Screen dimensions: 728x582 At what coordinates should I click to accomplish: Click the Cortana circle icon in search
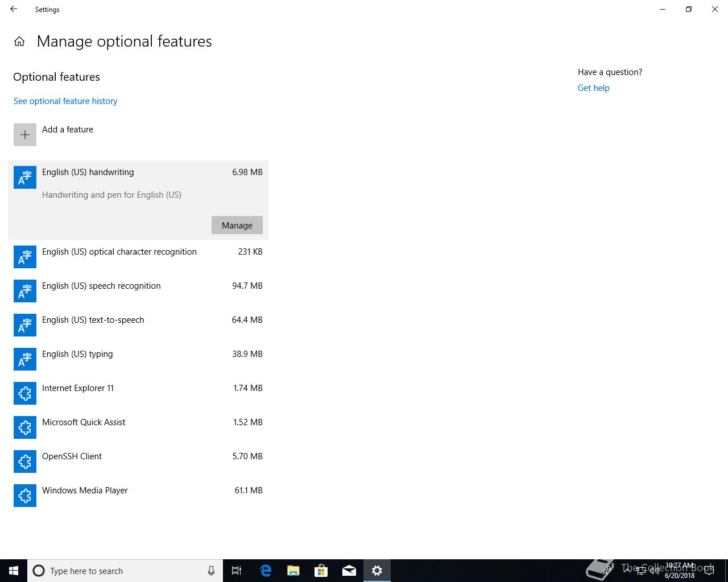[39, 571]
